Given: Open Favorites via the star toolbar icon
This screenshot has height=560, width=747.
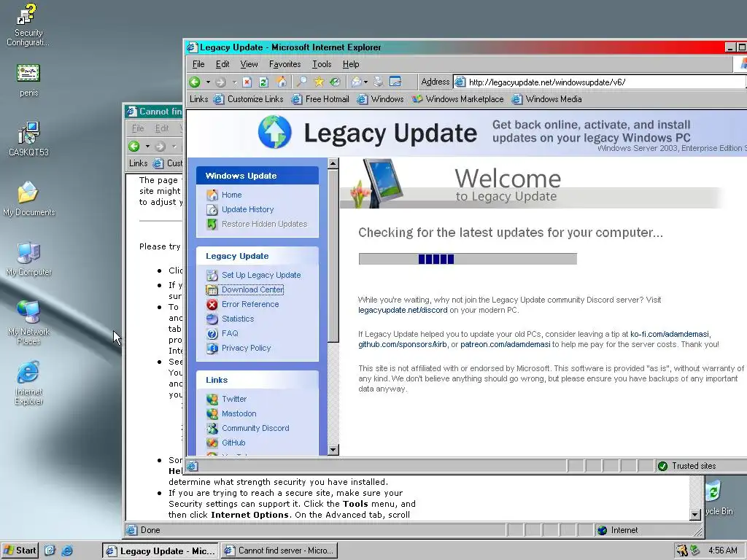Looking at the screenshot, I should [x=319, y=82].
